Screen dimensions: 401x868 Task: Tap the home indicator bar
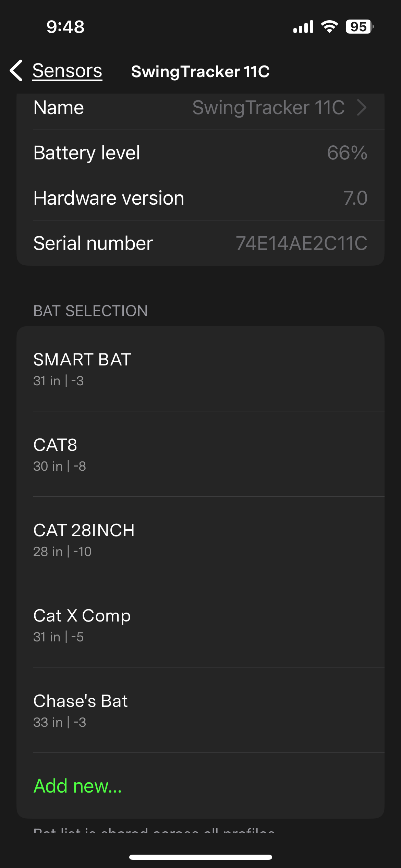200,857
